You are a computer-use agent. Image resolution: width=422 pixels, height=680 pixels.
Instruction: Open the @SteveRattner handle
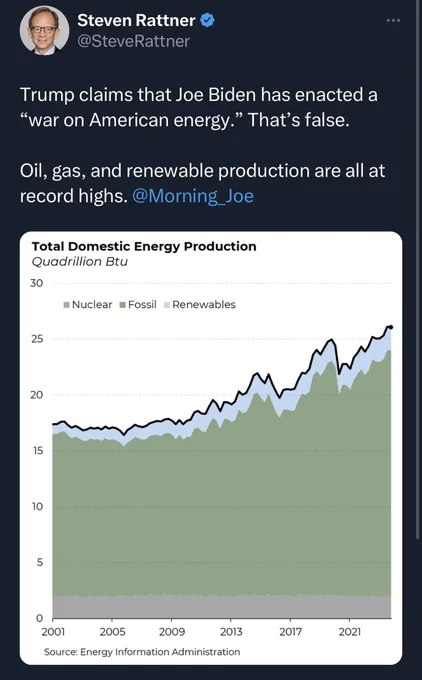tap(134, 41)
